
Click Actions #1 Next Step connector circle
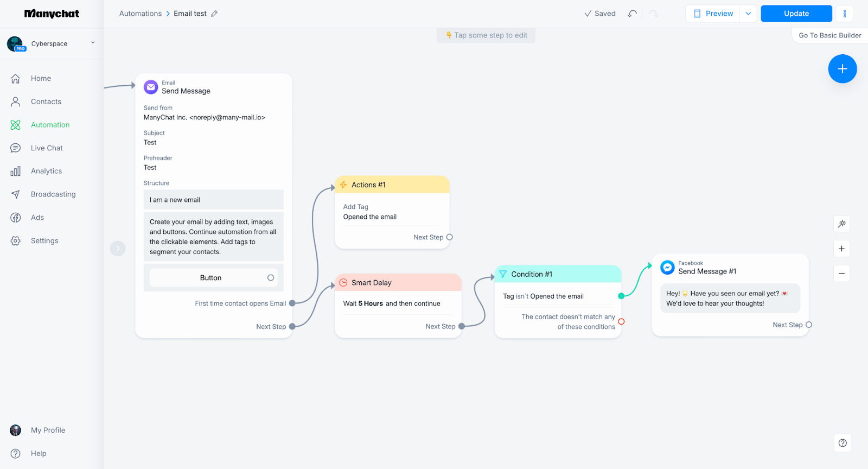pyautogui.click(x=449, y=237)
